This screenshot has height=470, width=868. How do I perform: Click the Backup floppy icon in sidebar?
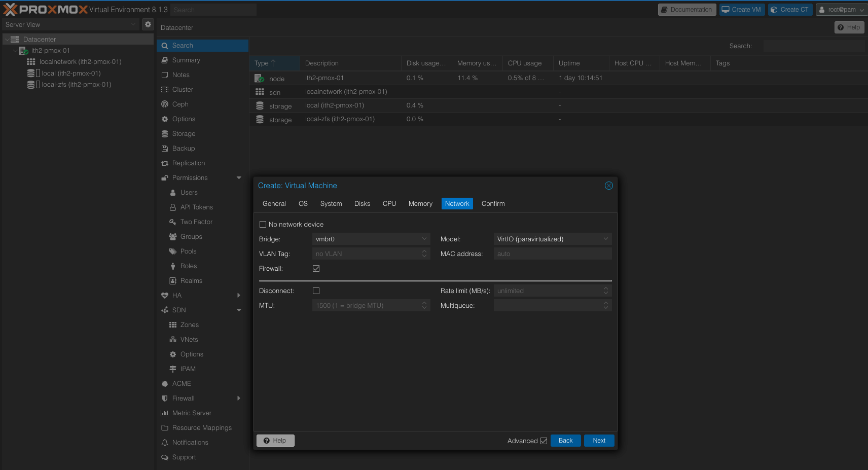pos(165,149)
